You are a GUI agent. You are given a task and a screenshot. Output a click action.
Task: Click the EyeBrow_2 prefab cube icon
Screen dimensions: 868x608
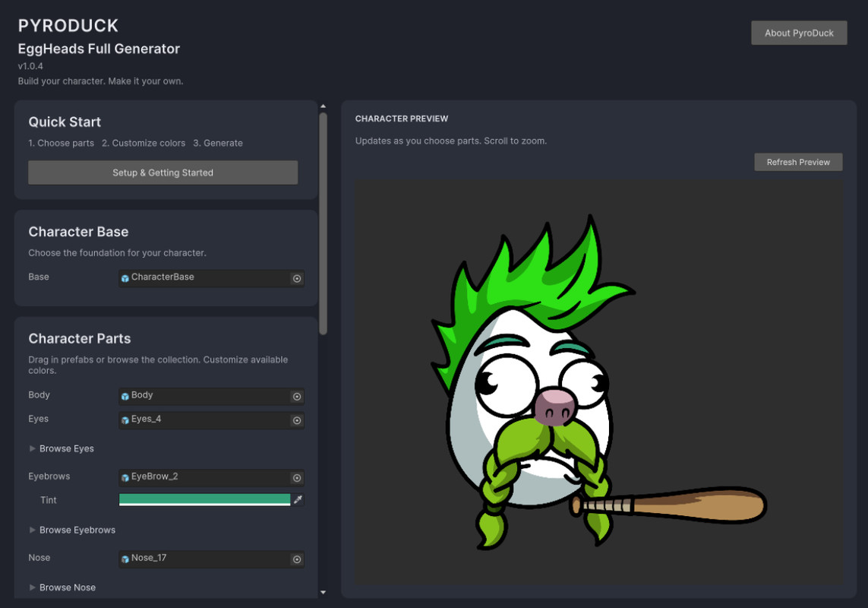[x=125, y=478]
